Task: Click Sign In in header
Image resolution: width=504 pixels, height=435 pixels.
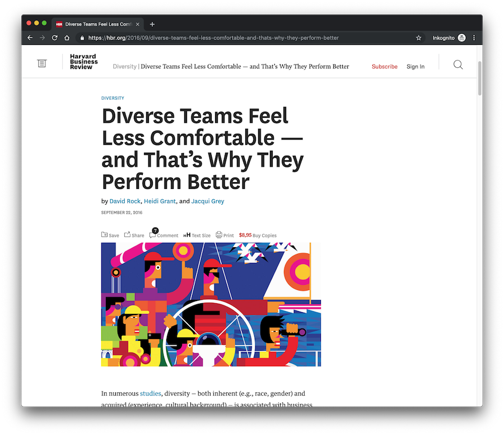Action: 415,67
